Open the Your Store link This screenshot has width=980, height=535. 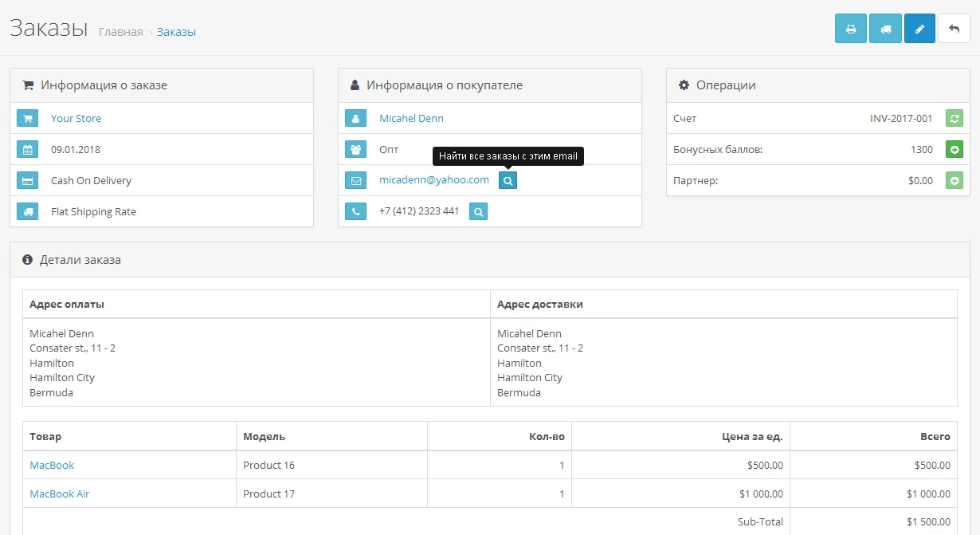click(76, 119)
